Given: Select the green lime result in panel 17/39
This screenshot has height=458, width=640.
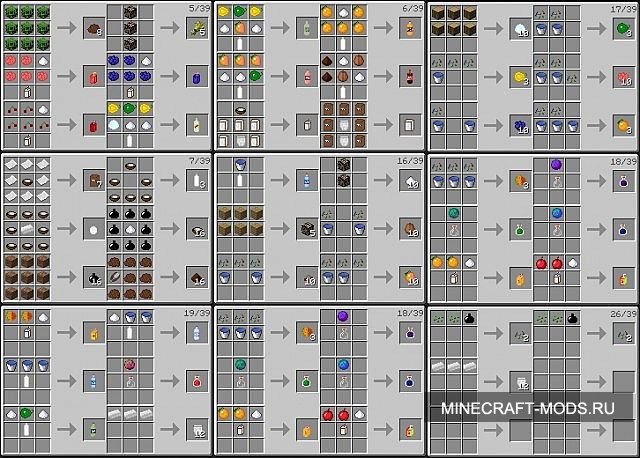Looking at the screenshot, I should (623, 28).
